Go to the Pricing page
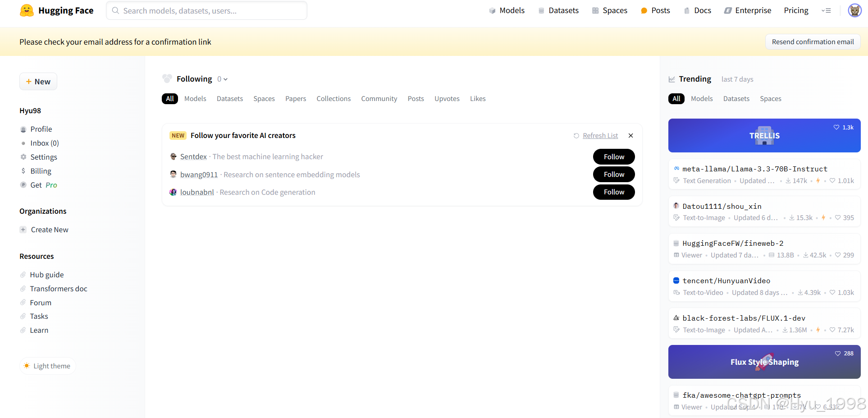Viewport: 868px width, 418px height. 796,10
